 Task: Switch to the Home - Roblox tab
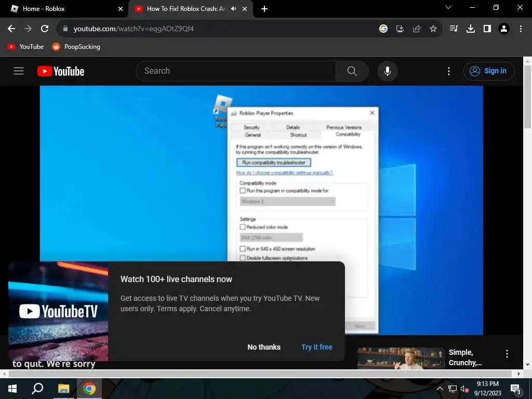point(64,9)
